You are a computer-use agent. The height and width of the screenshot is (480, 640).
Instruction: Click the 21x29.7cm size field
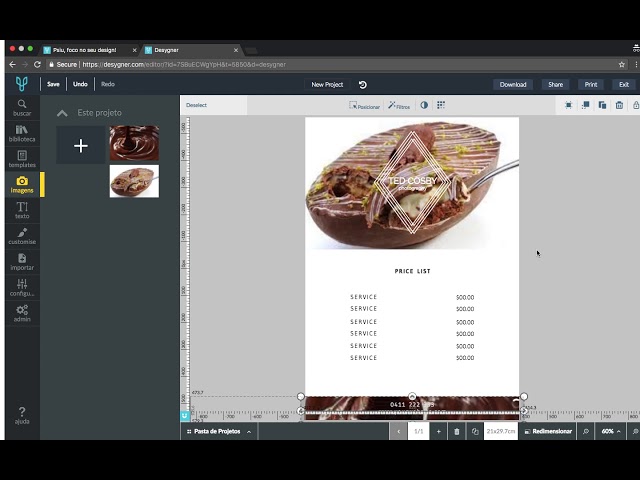click(501, 431)
